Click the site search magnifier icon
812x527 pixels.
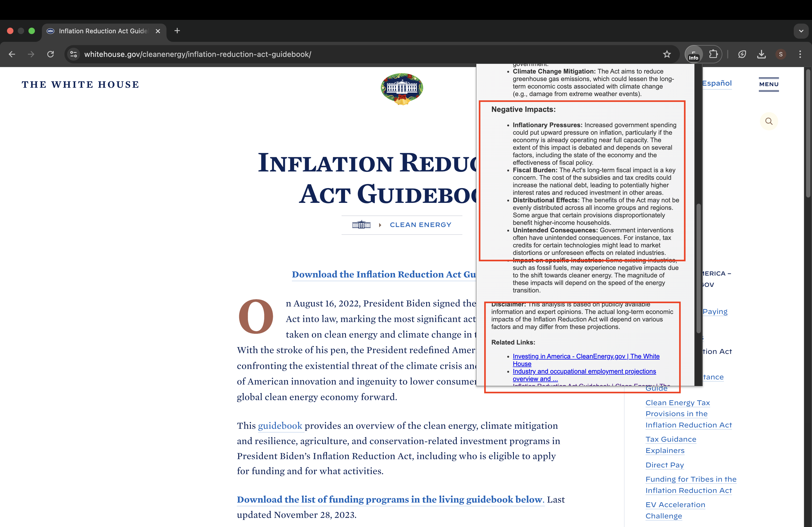pyautogui.click(x=769, y=121)
